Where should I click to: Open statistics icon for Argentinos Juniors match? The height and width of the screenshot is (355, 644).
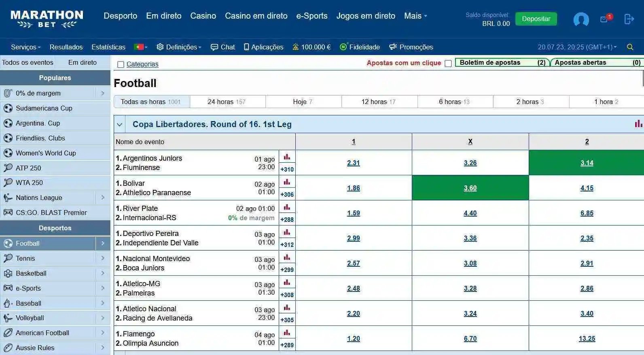click(287, 157)
